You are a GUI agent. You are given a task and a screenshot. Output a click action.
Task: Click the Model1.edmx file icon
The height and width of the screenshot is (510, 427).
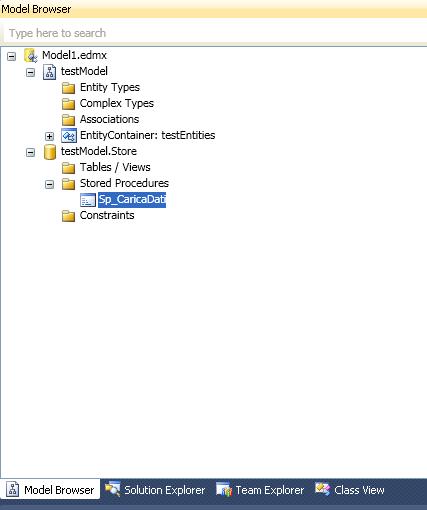[x=31, y=55]
